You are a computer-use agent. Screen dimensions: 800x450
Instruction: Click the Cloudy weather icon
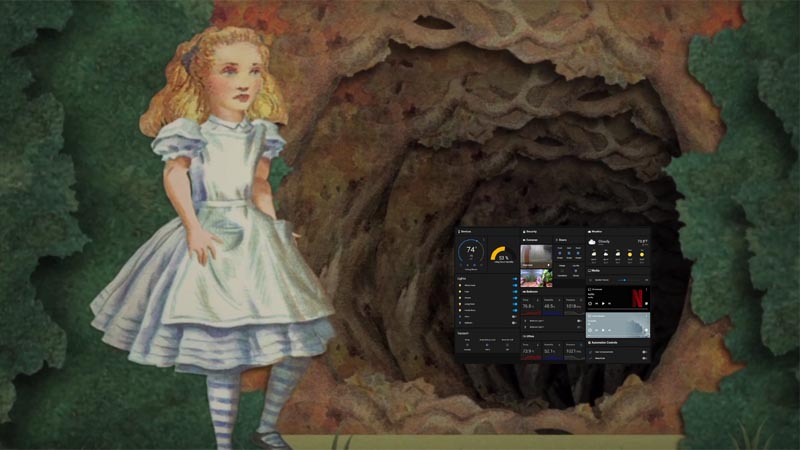(592, 242)
